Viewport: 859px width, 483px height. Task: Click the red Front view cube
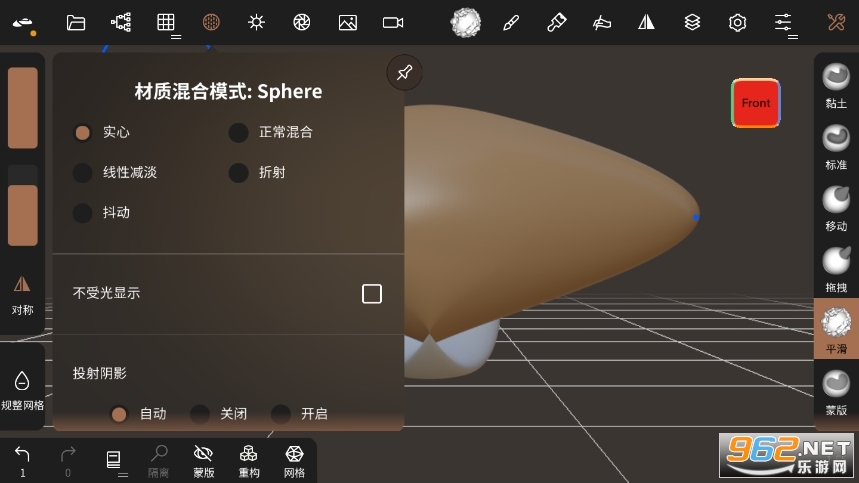tap(755, 103)
